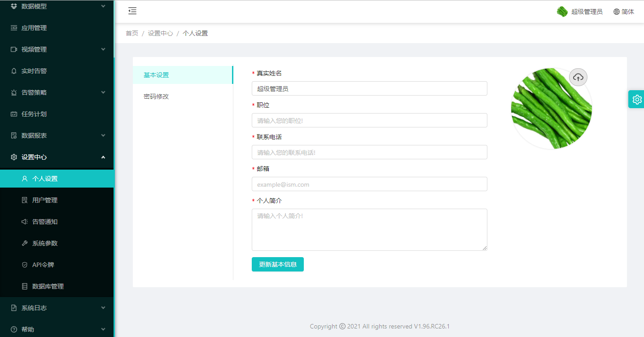This screenshot has width=644, height=337.
Task: Expand the 系统日志 menu chevron
Action: point(103,308)
